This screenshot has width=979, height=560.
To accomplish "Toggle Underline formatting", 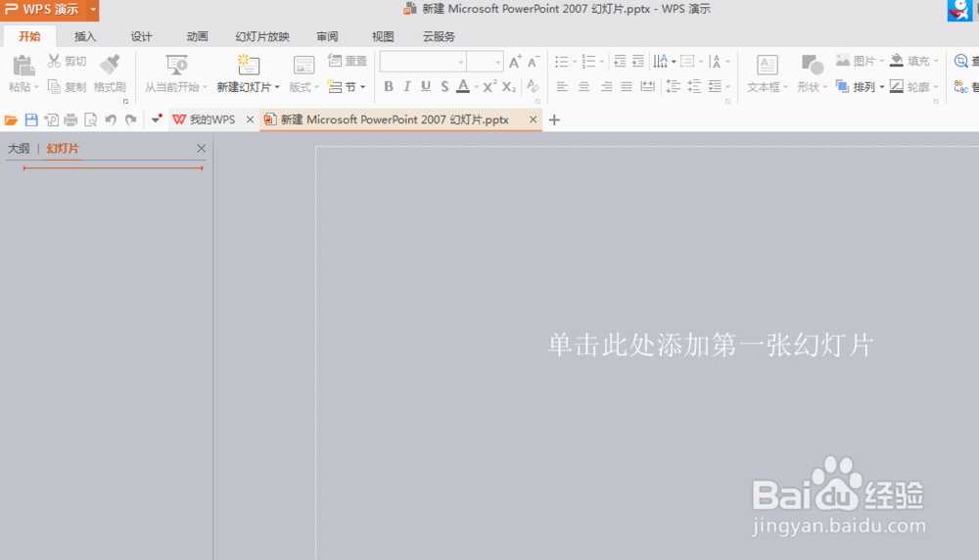I will pyautogui.click(x=426, y=86).
